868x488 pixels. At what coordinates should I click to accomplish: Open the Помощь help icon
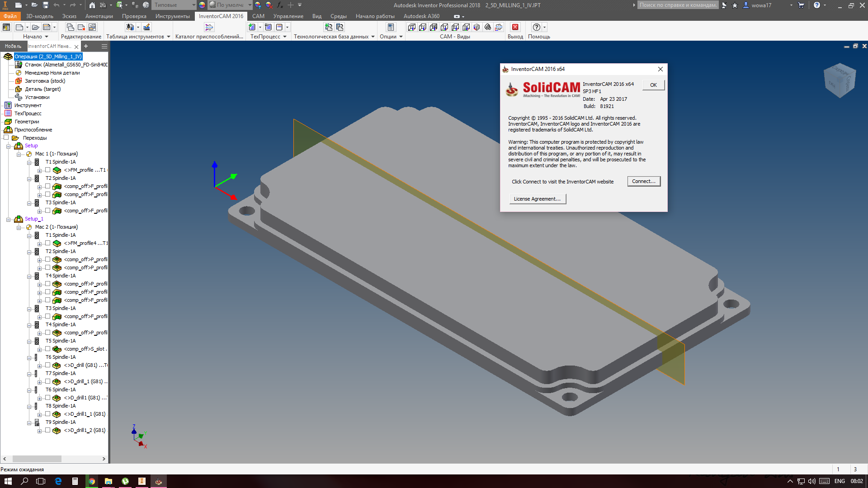pos(536,27)
